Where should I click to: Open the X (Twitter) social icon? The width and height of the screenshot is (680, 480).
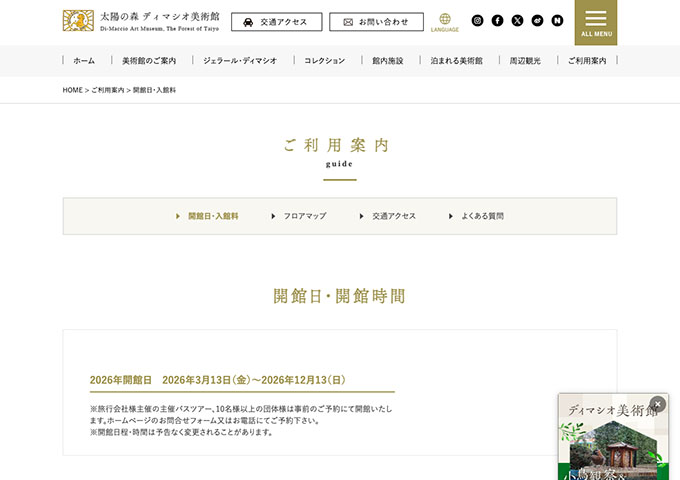point(517,20)
